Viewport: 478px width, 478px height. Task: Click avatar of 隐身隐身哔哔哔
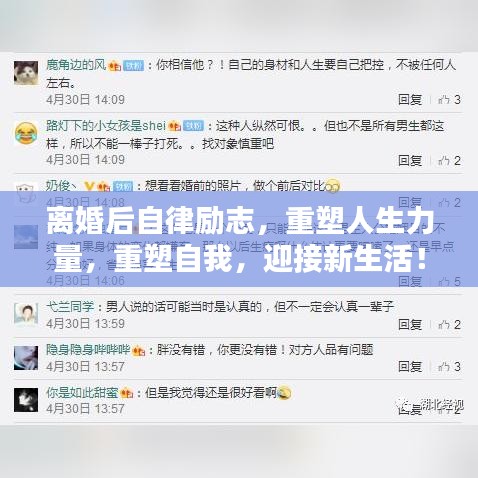tap(26, 358)
